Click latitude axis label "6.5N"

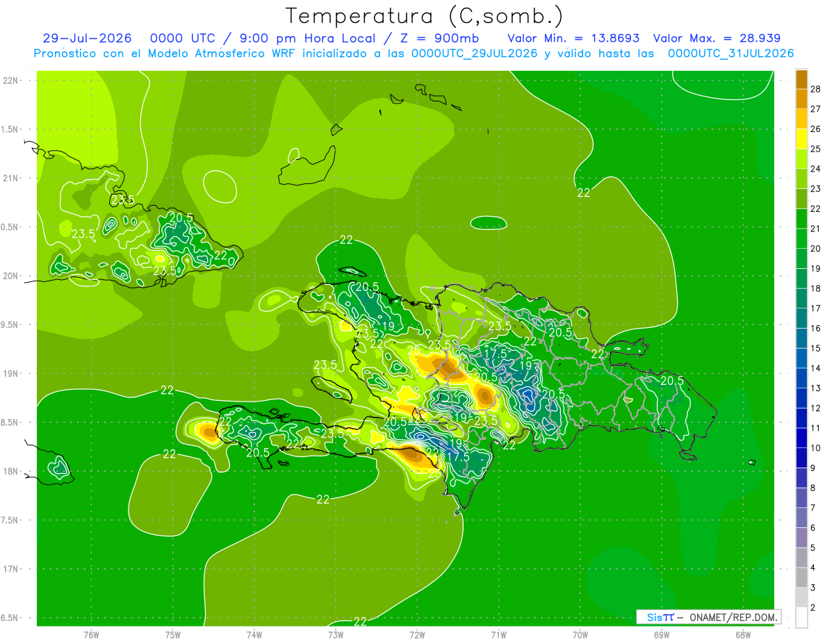coord(10,618)
